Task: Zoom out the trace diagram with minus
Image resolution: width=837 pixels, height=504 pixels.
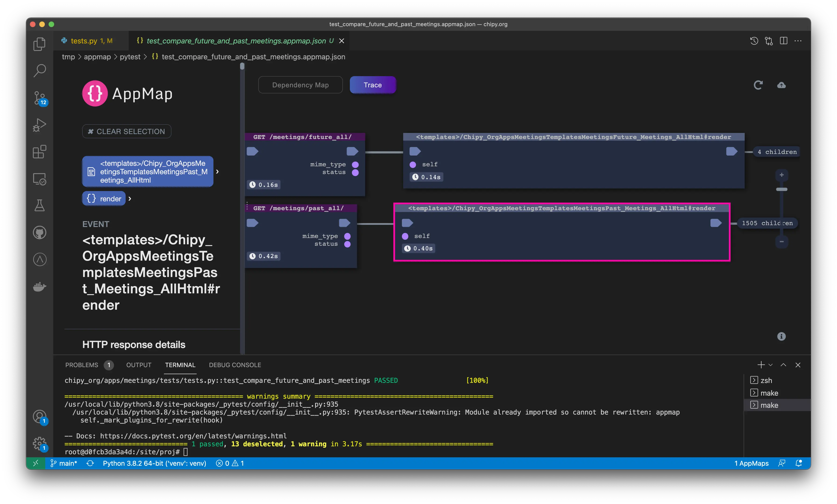Action: coord(781,241)
